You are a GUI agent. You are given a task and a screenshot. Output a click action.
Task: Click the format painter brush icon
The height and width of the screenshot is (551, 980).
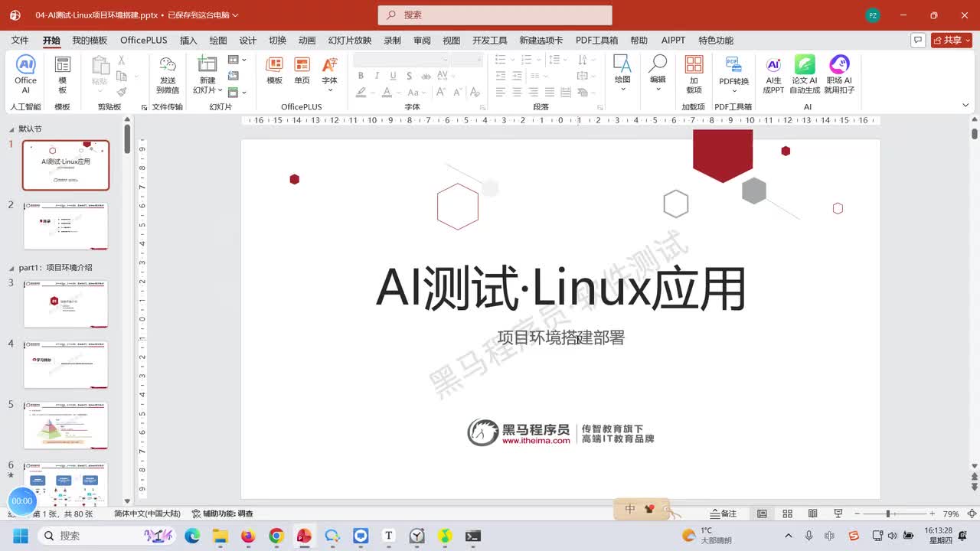pyautogui.click(x=121, y=92)
